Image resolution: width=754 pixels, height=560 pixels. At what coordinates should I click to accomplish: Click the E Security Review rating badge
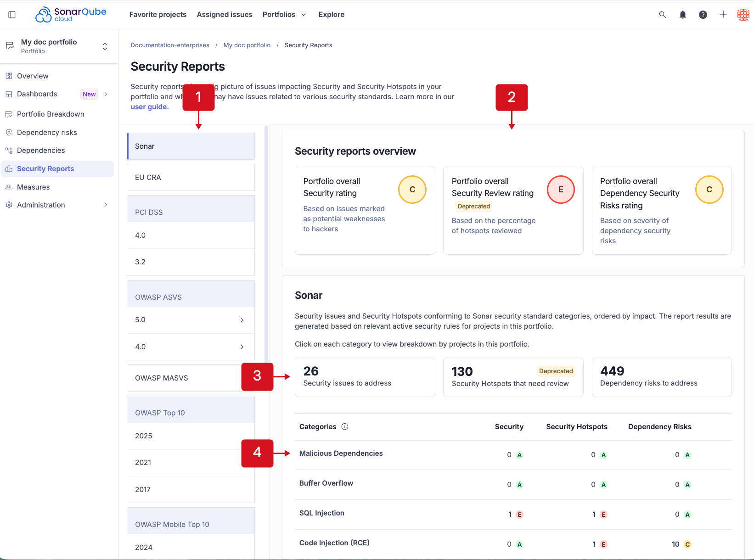(x=561, y=190)
